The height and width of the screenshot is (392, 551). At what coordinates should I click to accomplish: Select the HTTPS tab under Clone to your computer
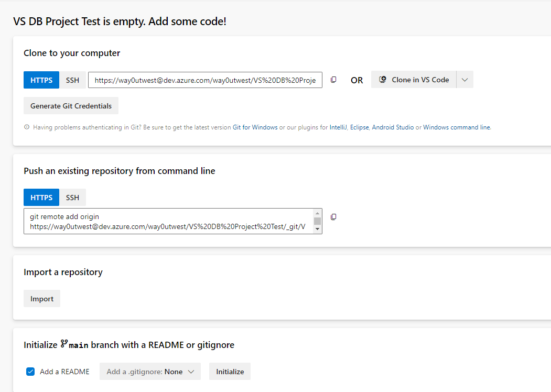[41, 80]
